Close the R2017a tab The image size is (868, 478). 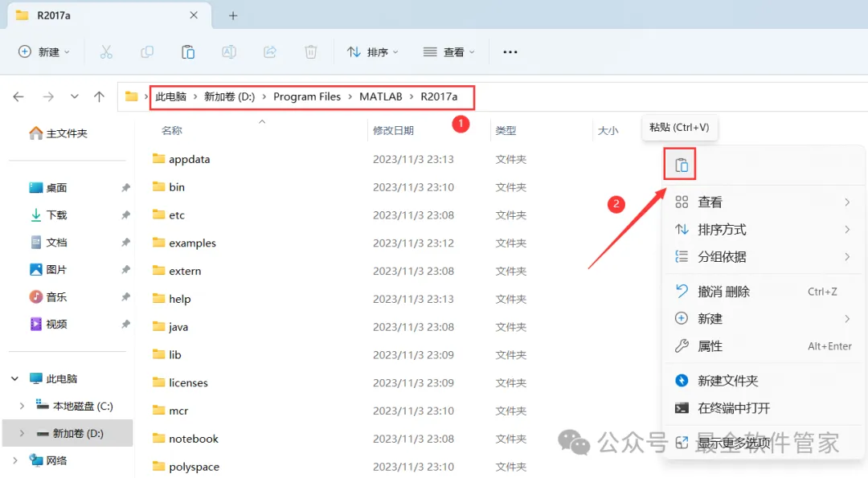click(194, 15)
